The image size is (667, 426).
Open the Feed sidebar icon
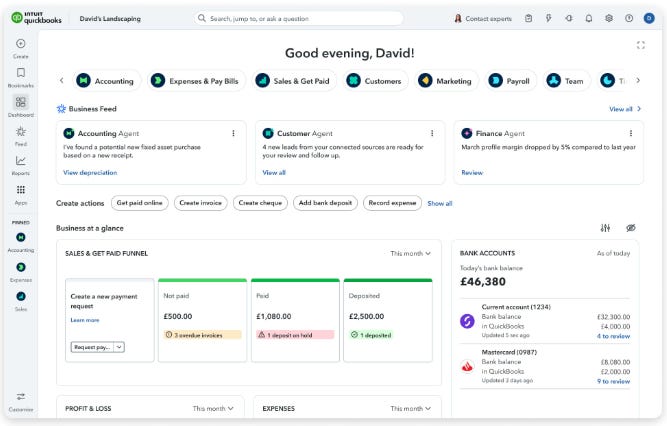pos(20,132)
